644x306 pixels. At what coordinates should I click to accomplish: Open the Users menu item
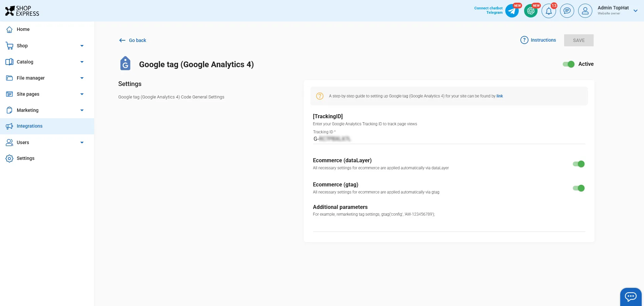point(47,142)
